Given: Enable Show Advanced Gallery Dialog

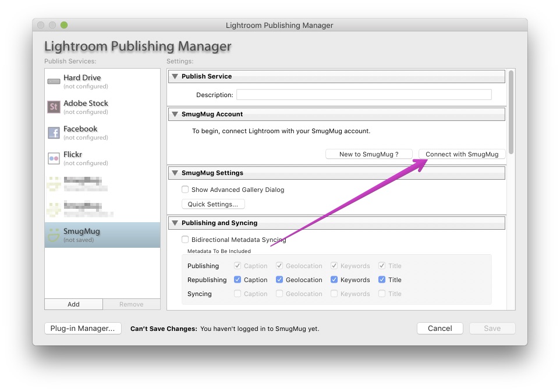Looking at the screenshot, I should click(x=185, y=190).
